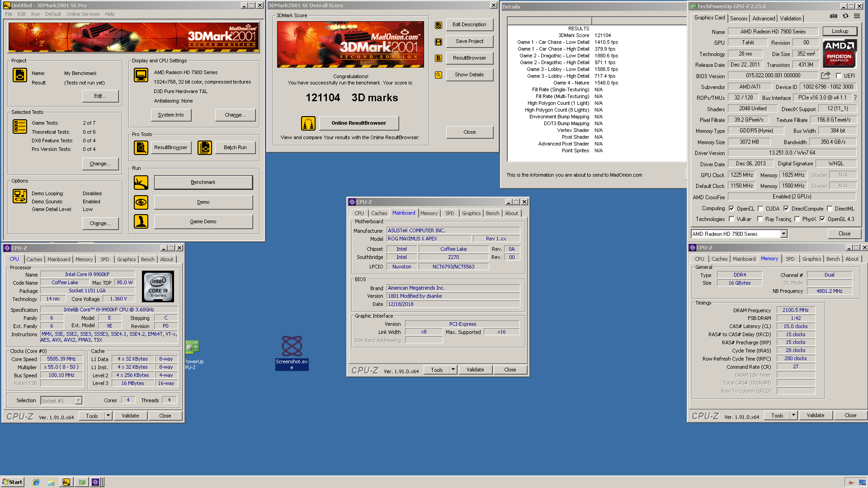Image resolution: width=868 pixels, height=488 pixels.
Task: Open the SPD tab in Mainboard CPU-Z window
Action: pos(449,213)
